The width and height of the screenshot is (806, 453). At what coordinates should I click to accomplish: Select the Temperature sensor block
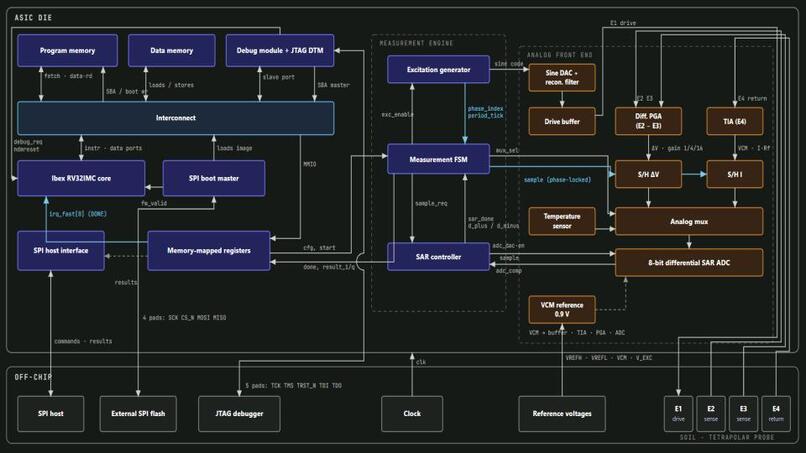(562, 221)
